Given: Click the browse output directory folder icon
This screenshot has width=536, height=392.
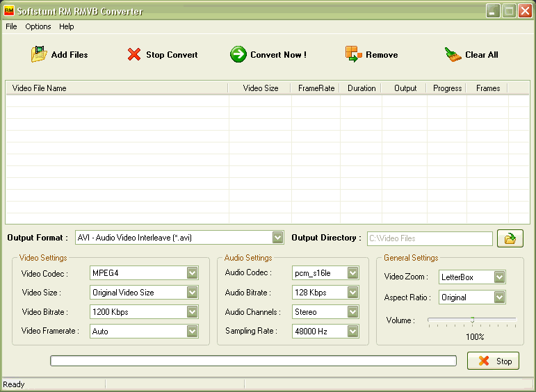Looking at the screenshot, I should [510, 238].
